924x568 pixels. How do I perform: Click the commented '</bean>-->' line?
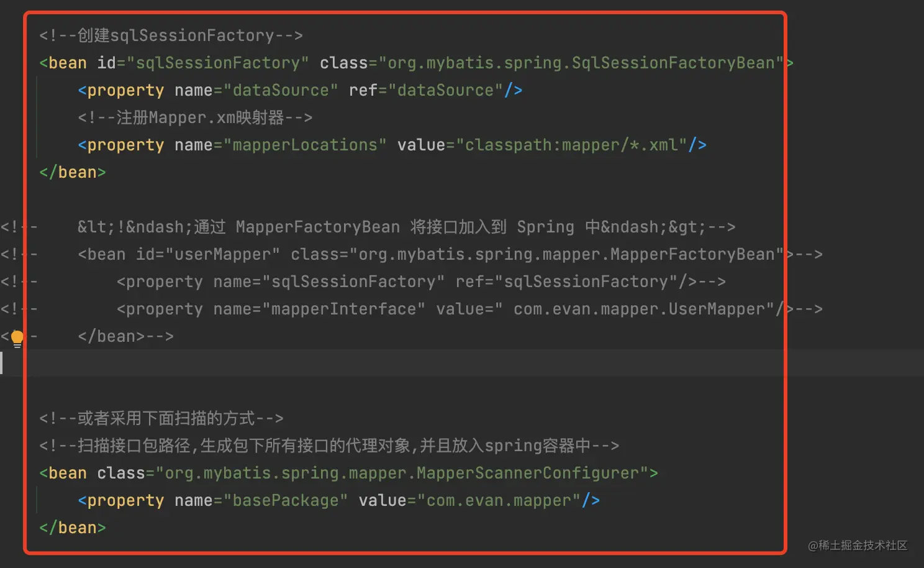click(x=126, y=336)
